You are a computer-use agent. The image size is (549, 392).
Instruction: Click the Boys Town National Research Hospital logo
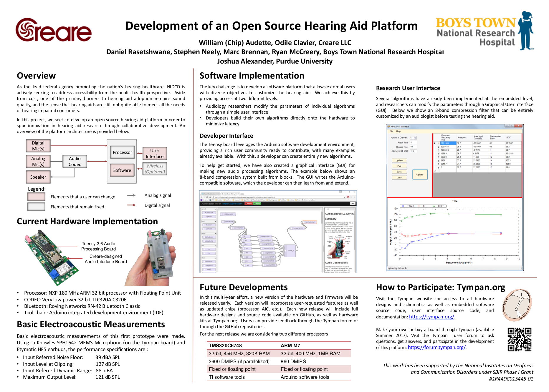click(x=485, y=31)
